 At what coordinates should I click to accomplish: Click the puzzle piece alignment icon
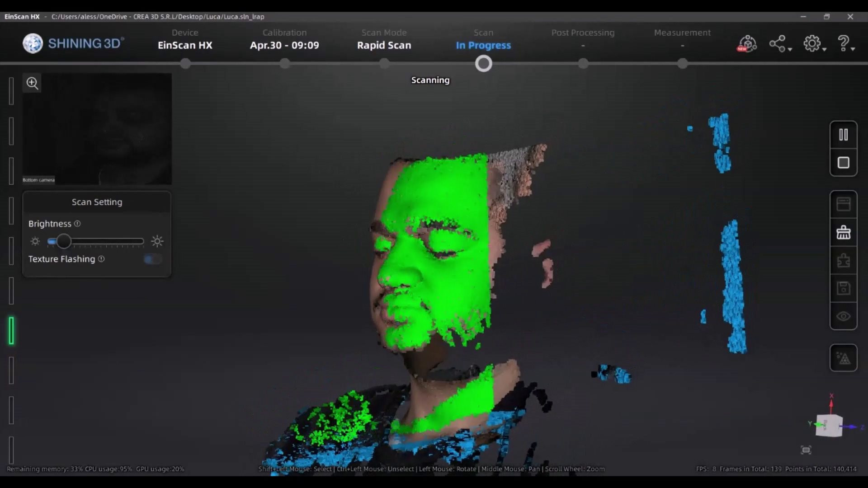[843, 261]
